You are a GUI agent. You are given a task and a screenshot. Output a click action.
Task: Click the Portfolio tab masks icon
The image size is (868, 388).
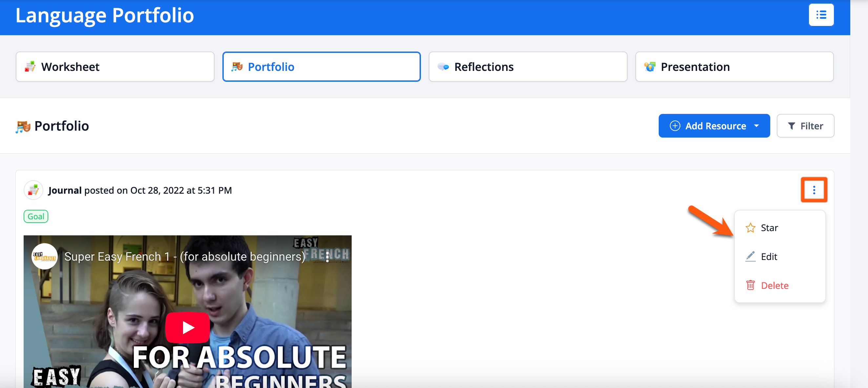[x=237, y=66]
